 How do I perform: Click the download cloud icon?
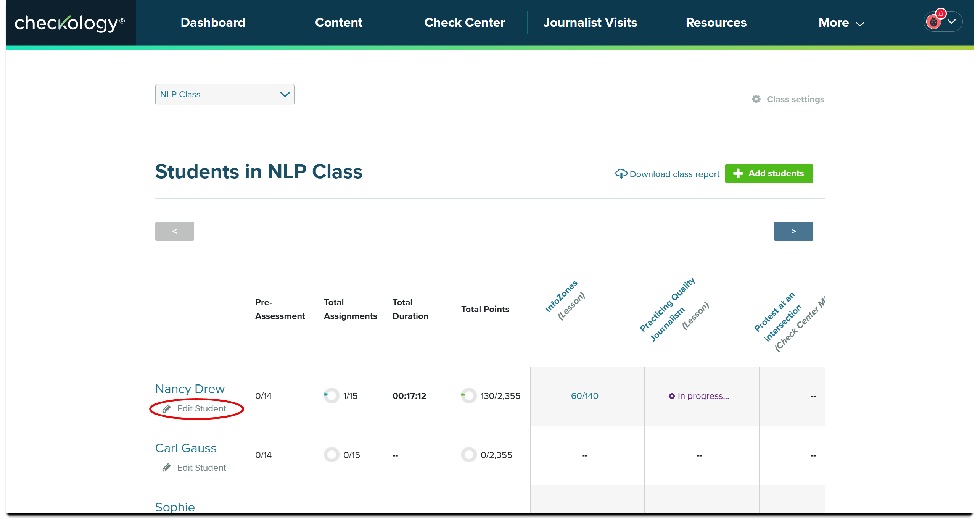(x=621, y=174)
